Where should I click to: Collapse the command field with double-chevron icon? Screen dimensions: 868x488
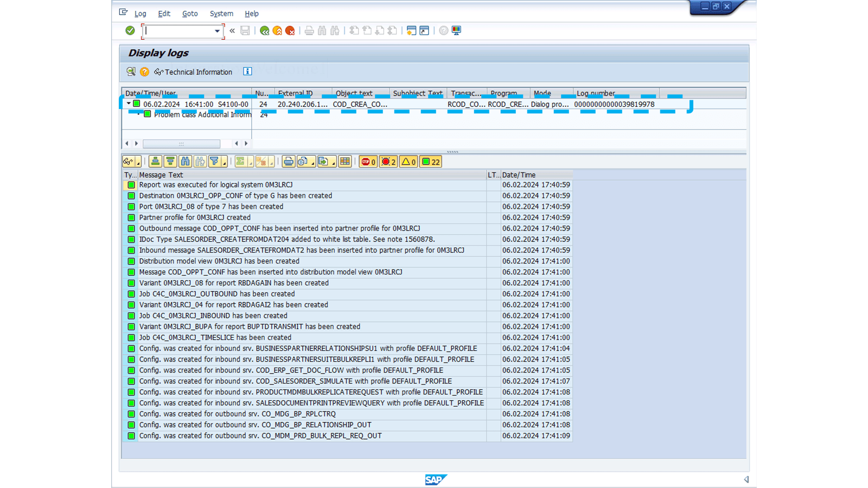[232, 31]
